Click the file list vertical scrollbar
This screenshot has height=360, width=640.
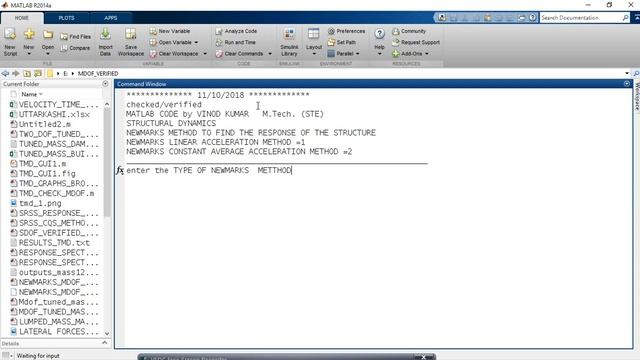click(x=107, y=163)
